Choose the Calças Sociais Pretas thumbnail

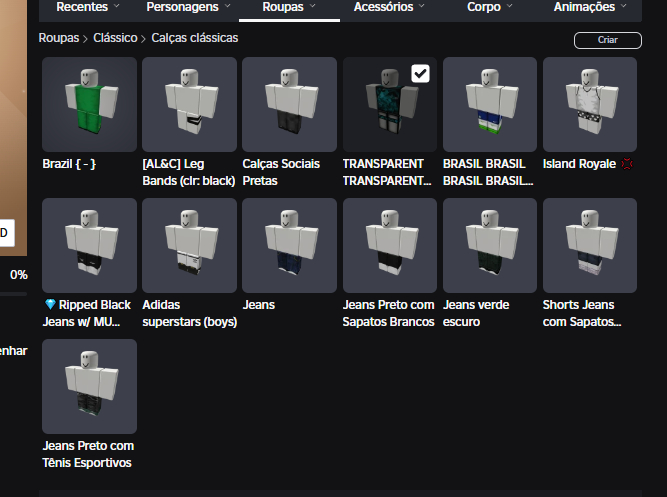tap(289, 104)
